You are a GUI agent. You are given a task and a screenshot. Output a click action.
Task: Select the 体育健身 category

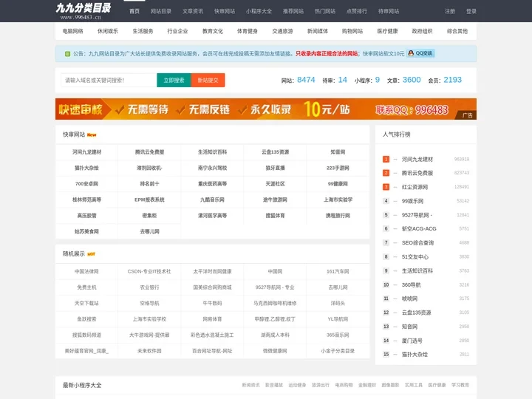(x=248, y=31)
